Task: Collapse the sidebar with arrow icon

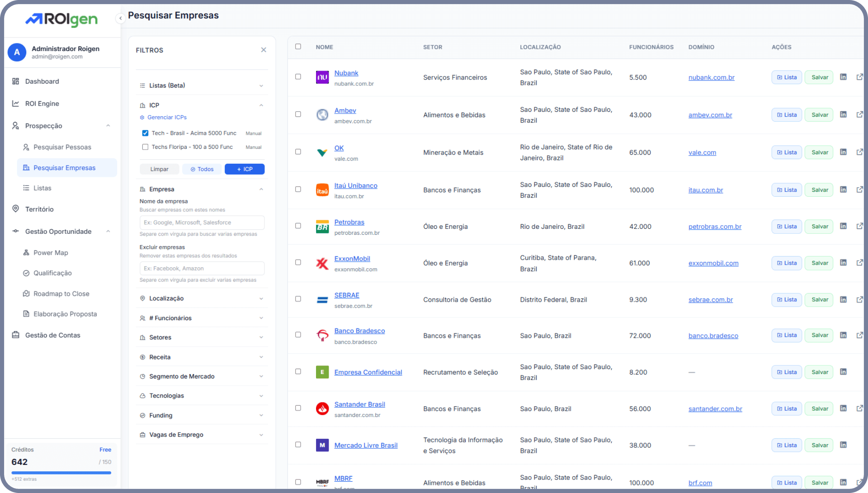Action: (120, 18)
